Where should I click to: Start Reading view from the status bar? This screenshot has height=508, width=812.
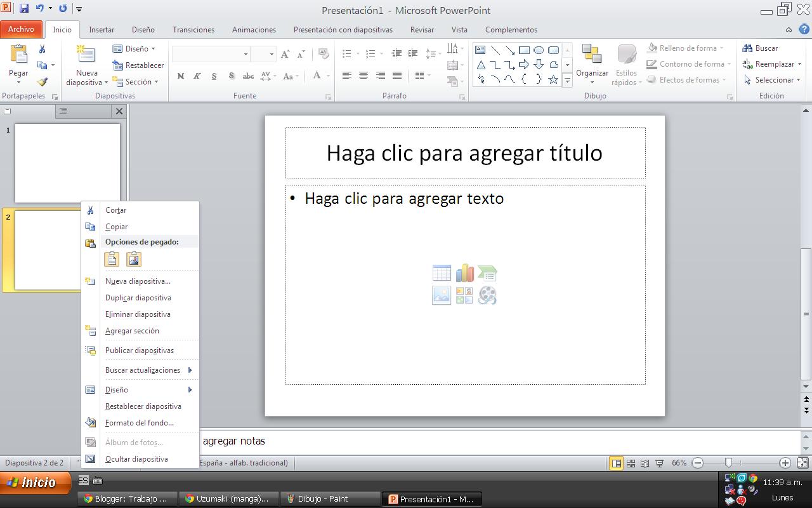click(645, 463)
